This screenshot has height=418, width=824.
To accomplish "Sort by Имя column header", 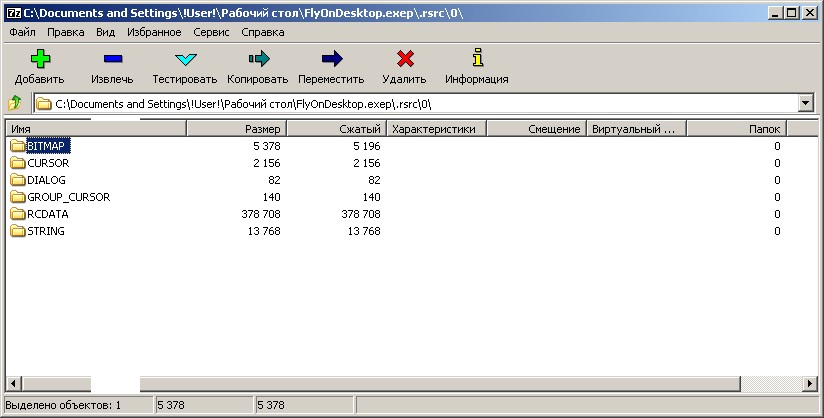I will pyautogui.click(x=96, y=129).
